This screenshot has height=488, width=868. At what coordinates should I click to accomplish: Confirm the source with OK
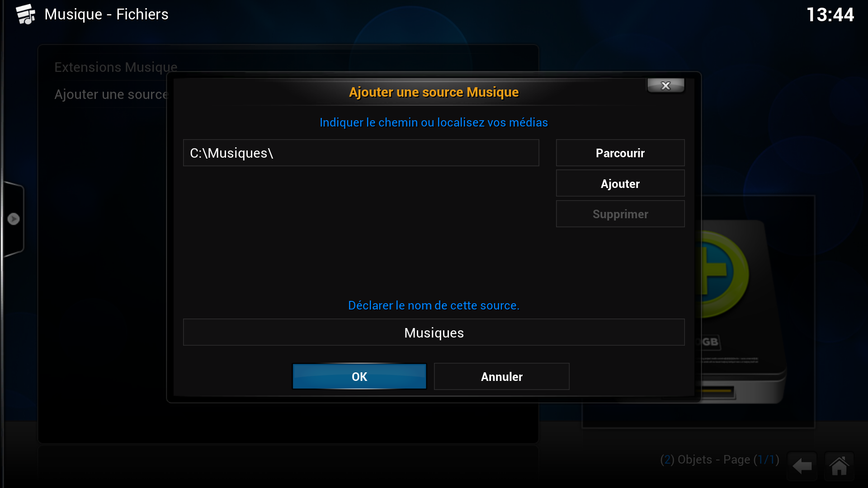359,376
